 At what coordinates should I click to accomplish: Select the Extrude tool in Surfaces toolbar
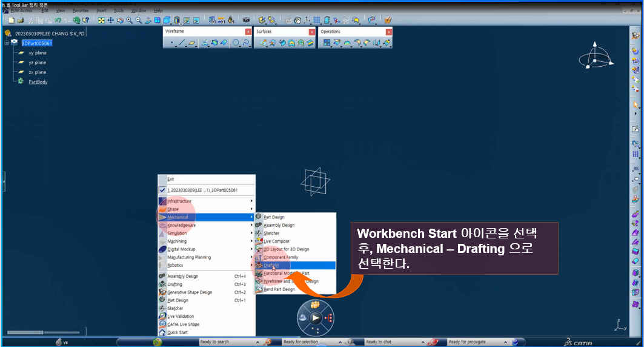tap(264, 42)
